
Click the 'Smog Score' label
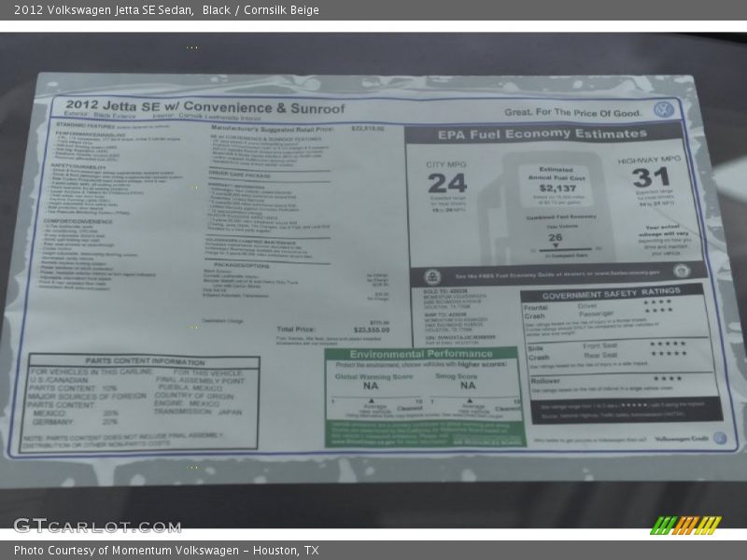(456, 376)
